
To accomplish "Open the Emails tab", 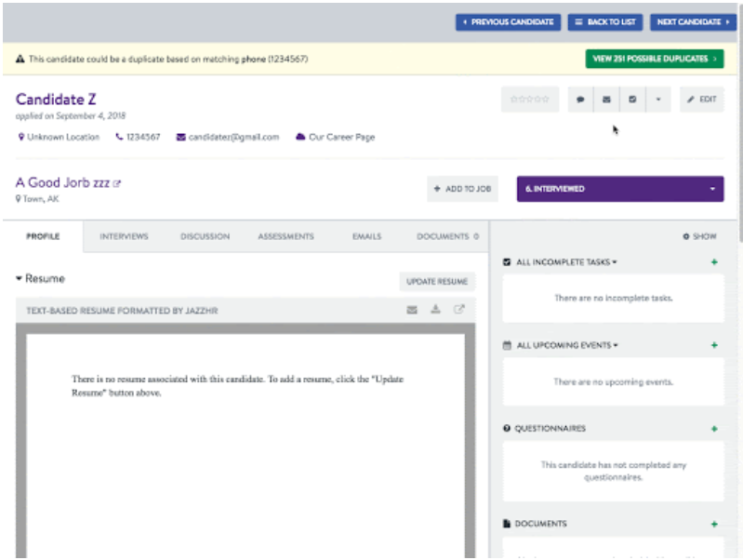I will pyautogui.click(x=366, y=236).
